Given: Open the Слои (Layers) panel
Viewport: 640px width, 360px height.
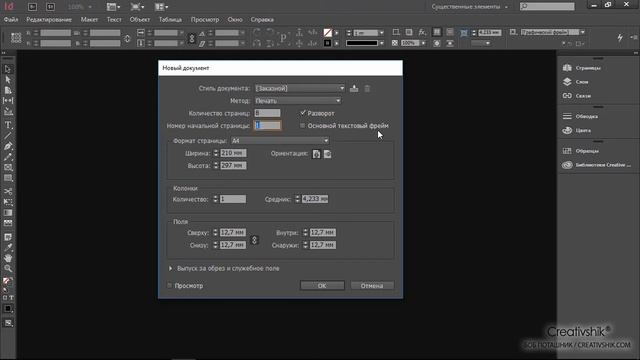Looking at the screenshot, I should pyautogui.click(x=576, y=82).
